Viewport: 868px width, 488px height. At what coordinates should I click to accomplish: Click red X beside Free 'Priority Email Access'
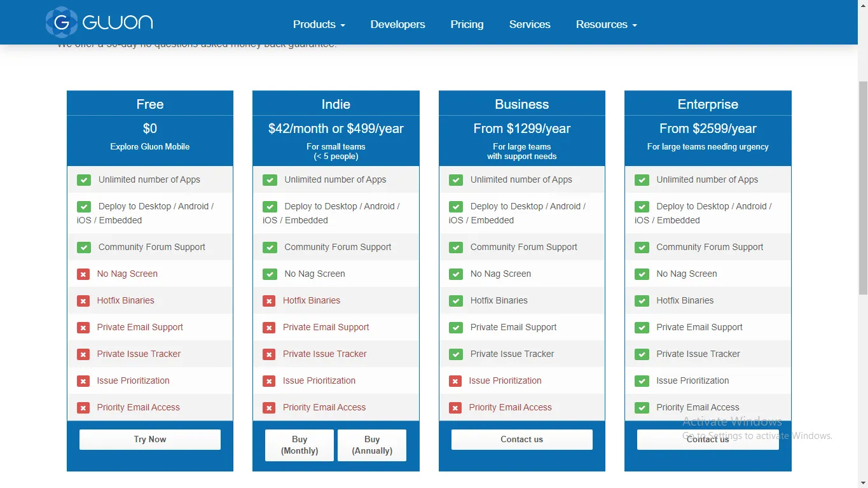pyautogui.click(x=83, y=408)
